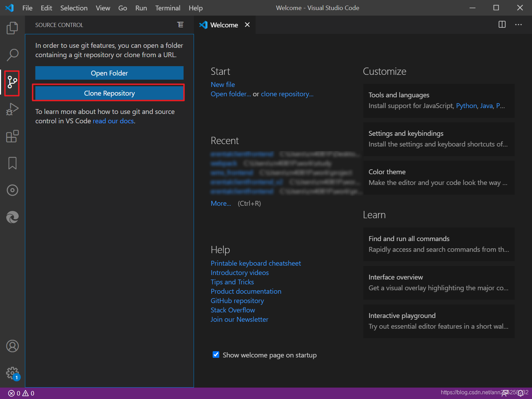532x399 pixels.
Task: Open the Go menu
Action: [x=123, y=8]
